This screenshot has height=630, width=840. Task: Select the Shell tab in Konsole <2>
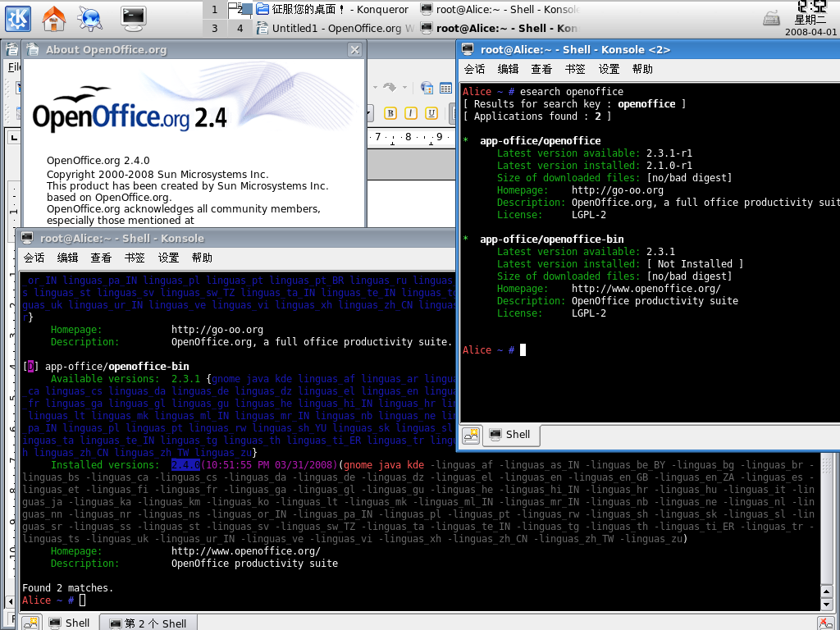[510, 435]
